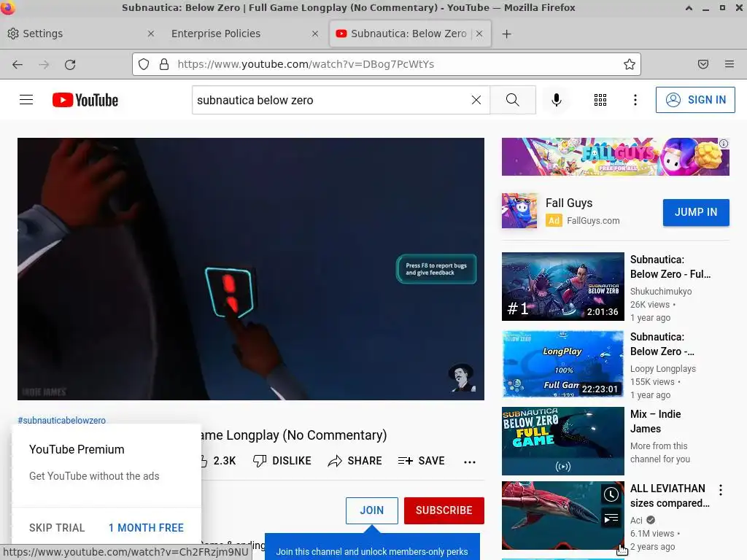Open a new tab

click(506, 34)
